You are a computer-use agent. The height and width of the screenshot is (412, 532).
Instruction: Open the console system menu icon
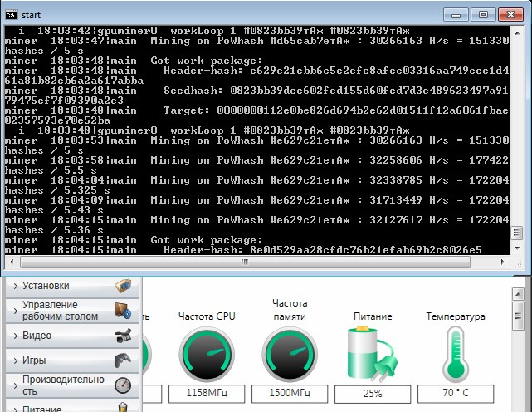click(x=12, y=14)
